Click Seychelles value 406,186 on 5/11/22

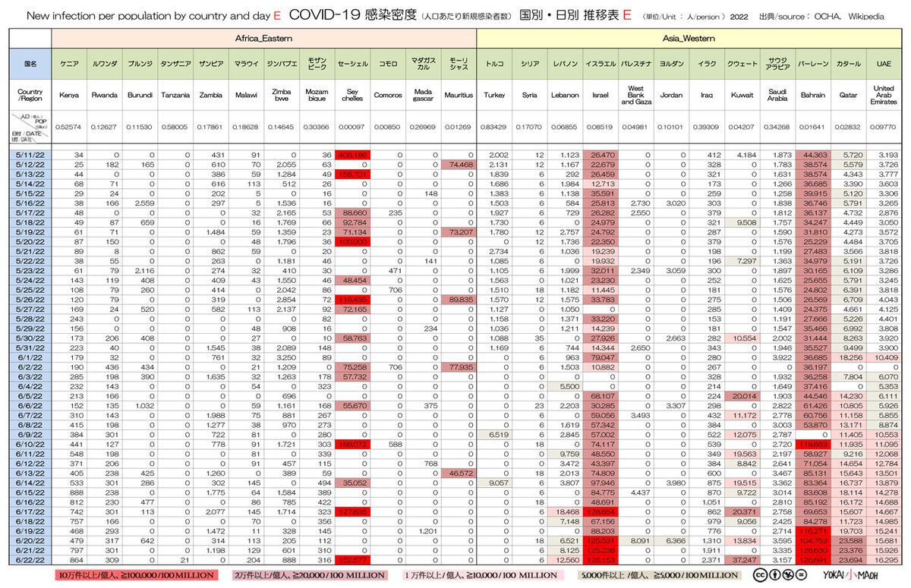[x=352, y=155]
